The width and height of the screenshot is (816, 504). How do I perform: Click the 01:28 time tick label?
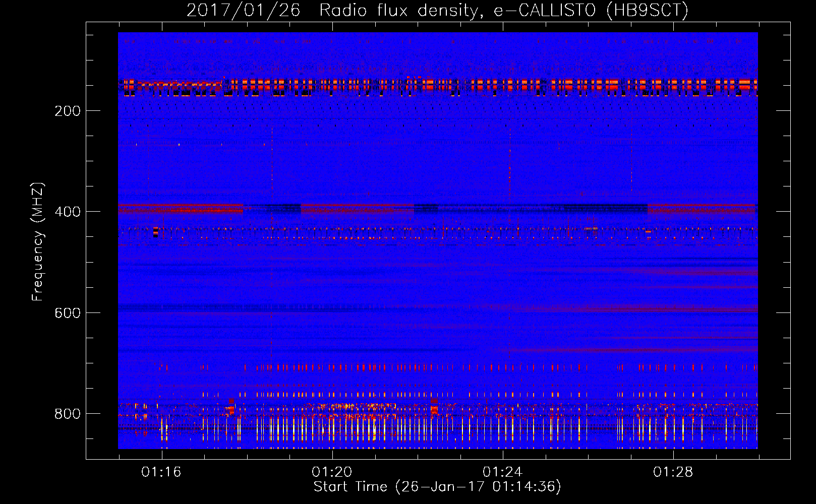(673, 472)
